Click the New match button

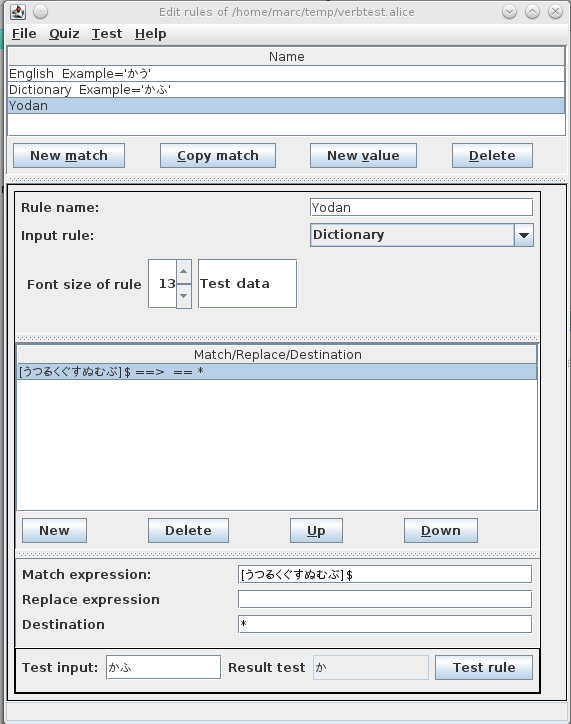tap(69, 156)
